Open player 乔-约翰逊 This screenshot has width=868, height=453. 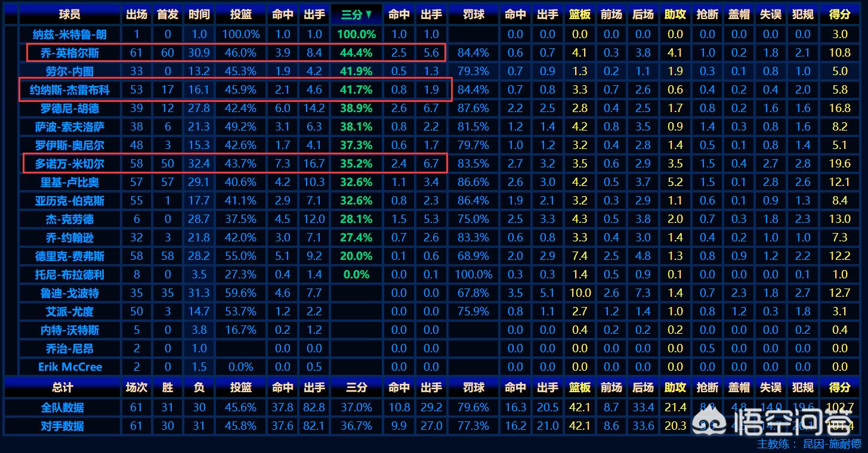pyautogui.click(x=70, y=238)
